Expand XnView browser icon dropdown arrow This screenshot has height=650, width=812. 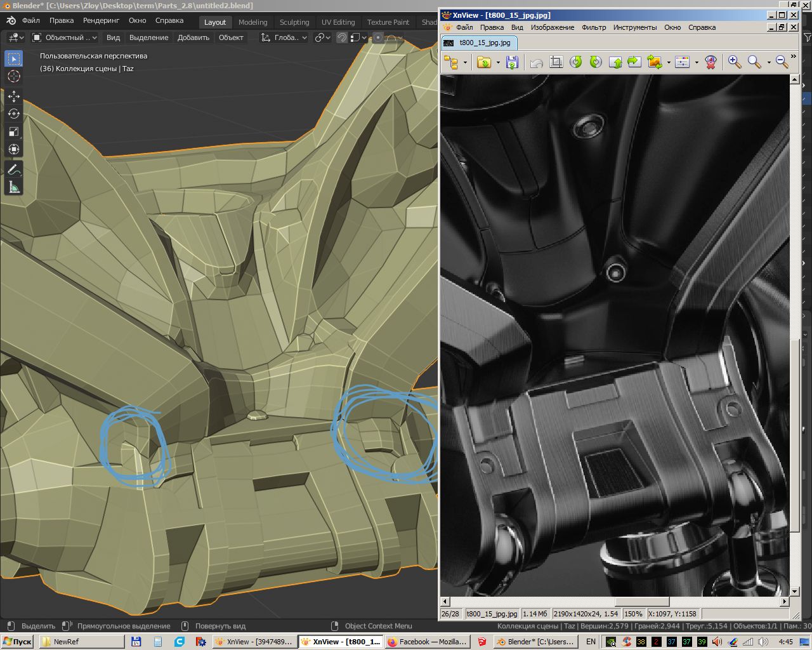465,63
